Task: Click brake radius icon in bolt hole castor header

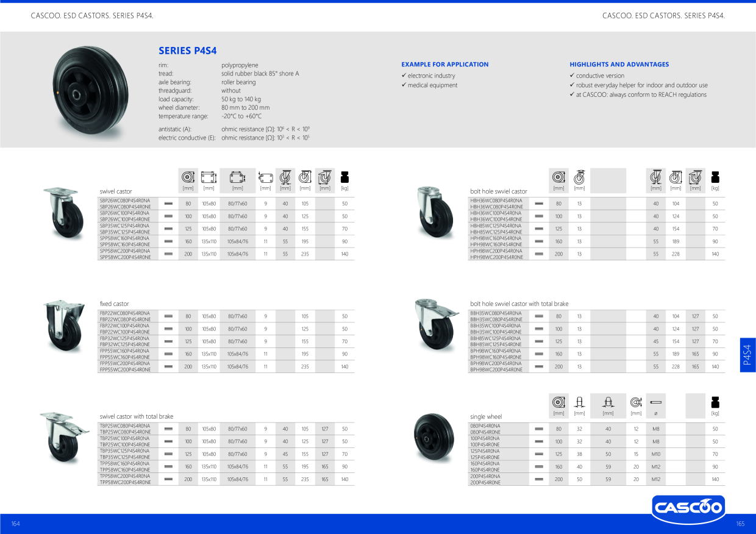Action: click(696, 177)
